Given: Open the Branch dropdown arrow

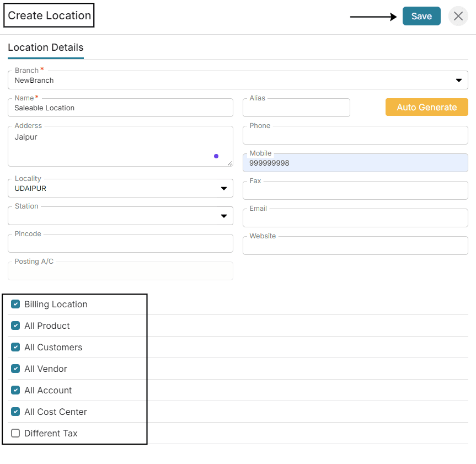Looking at the screenshot, I should tap(459, 81).
